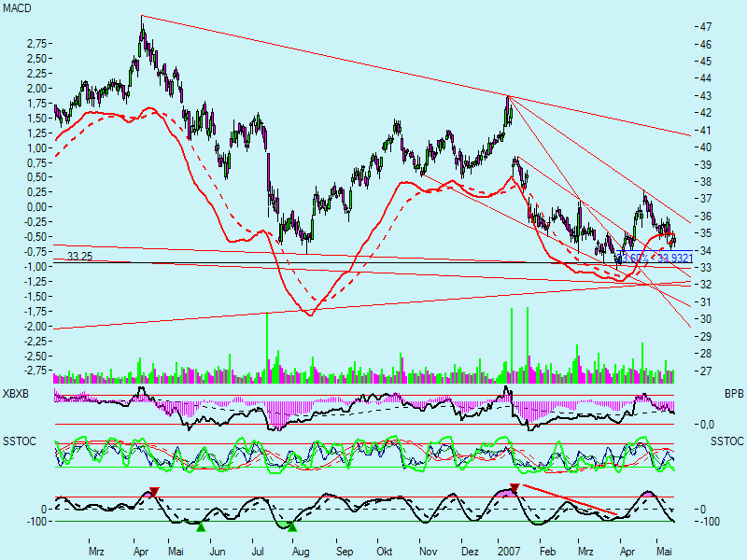This screenshot has width=747, height=560.
Task: Select the red divergence line in the bottom oscillator
Action: pos(565,500)
